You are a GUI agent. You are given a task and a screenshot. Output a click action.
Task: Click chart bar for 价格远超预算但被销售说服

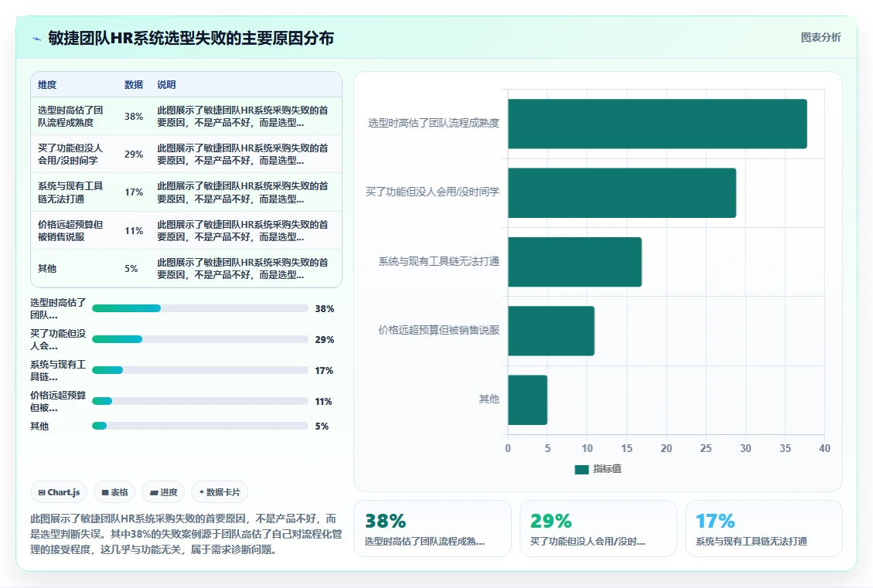pos(551,331)
